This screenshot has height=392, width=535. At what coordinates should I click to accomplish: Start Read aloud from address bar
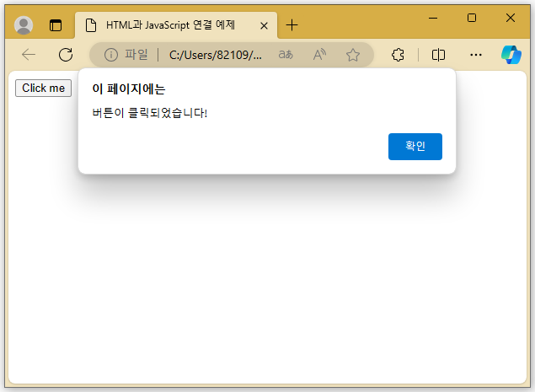coord(319,55)
